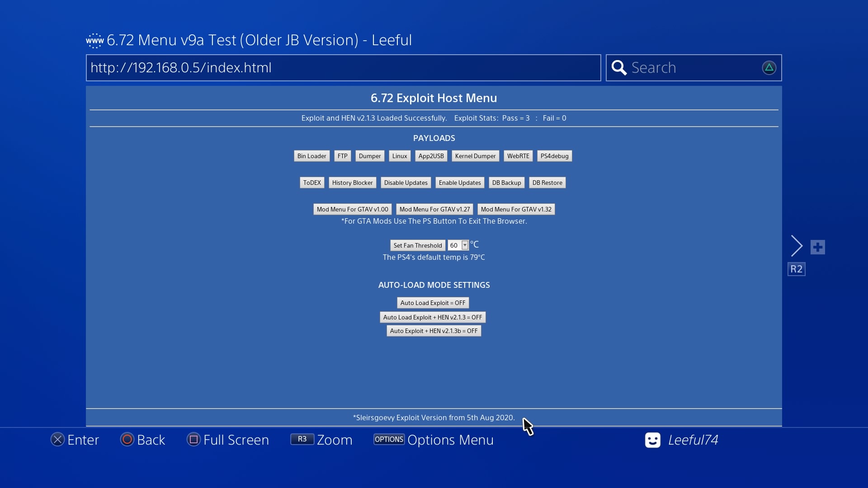Click the Leeful74 username

[x=693, y=440]
